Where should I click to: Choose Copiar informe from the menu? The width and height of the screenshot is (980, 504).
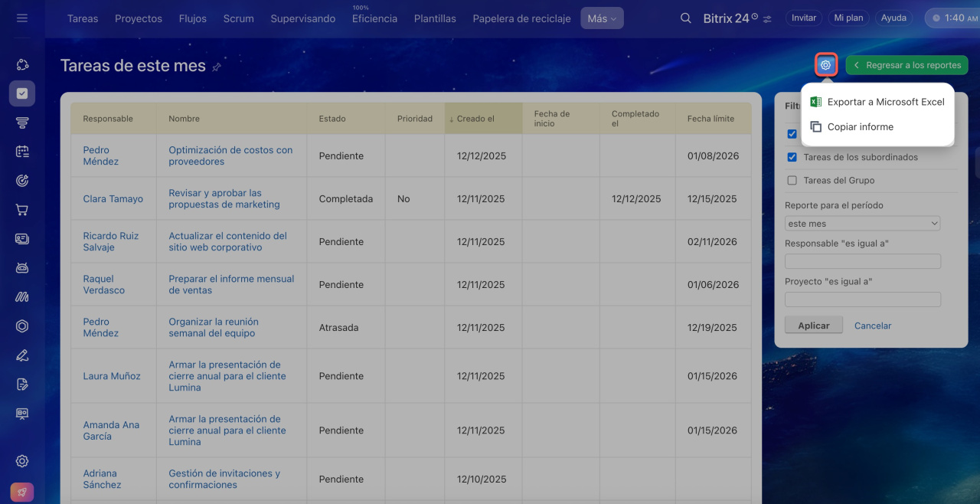point(860,127)
